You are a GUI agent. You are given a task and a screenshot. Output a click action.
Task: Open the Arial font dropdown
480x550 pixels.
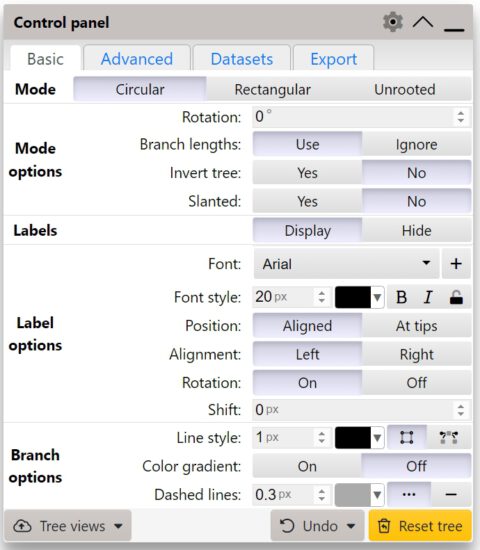[346, 263]
